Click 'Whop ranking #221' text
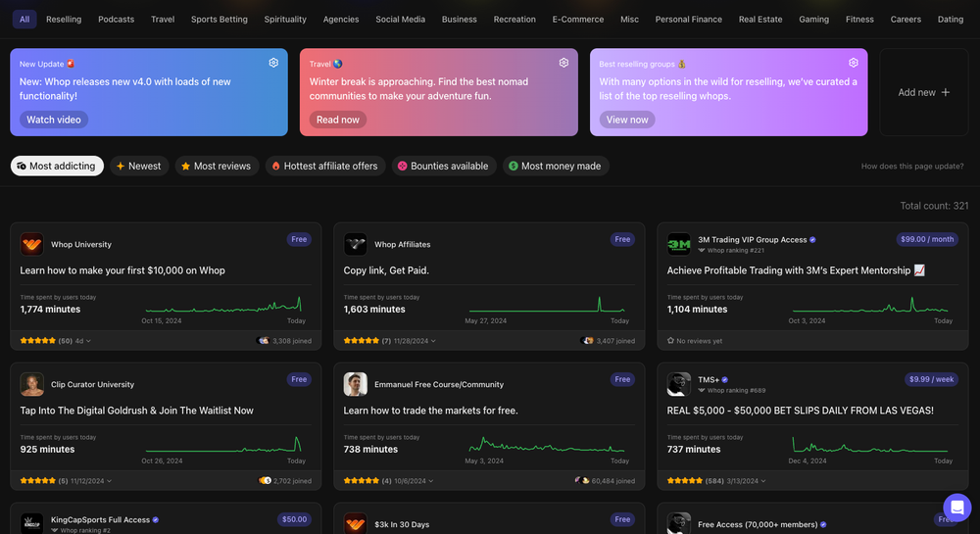 click(736, 251)
